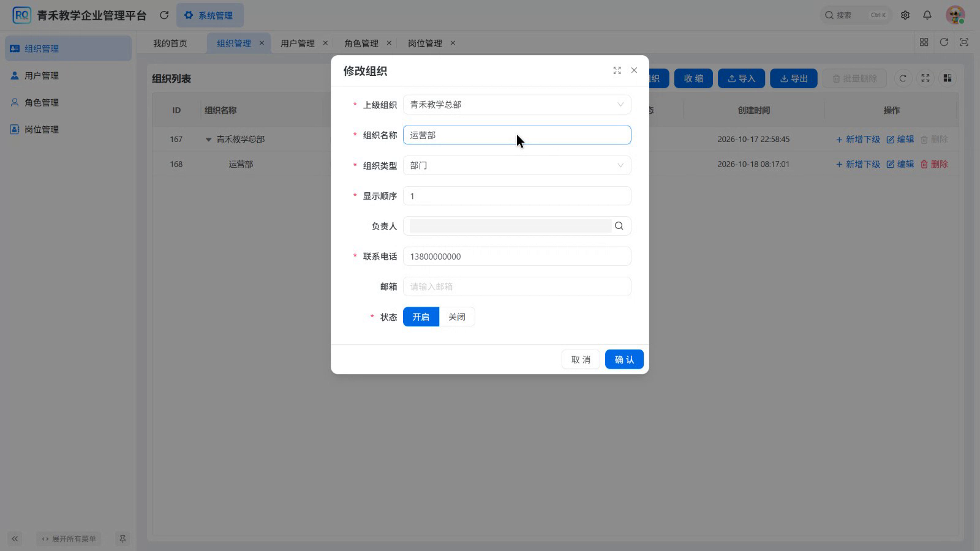The image size is (980, 551).
Task: Close the 组织管理 tab
Action: click(x=262, y=43)
